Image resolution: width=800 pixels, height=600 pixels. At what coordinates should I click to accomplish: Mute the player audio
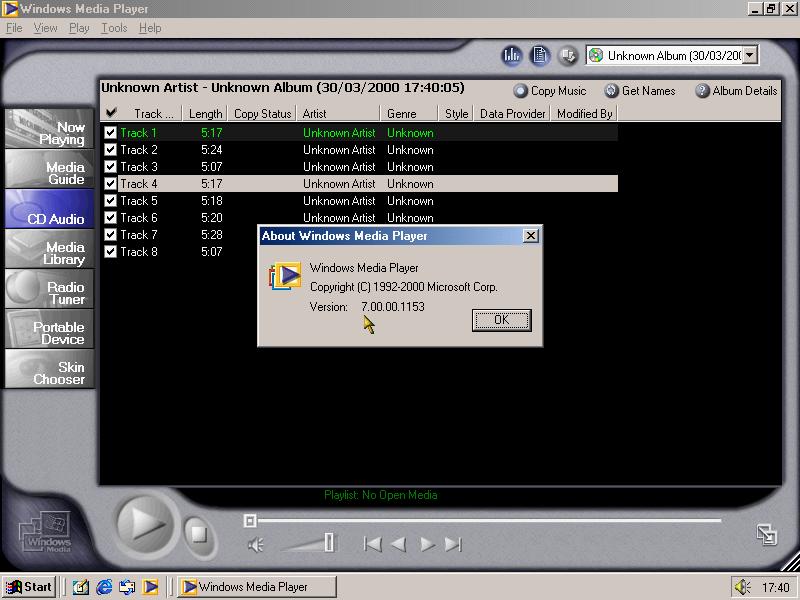tap(256, 545)
